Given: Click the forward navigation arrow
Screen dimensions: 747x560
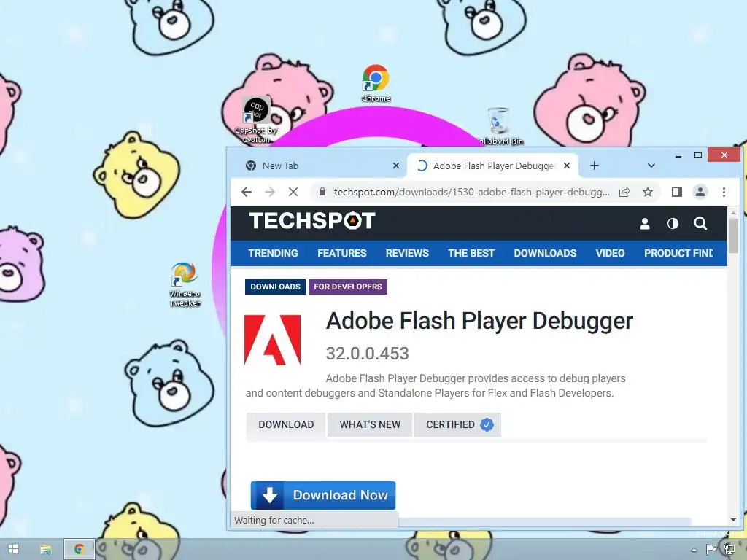Looking at the screenshot, I should coord(270,192).
